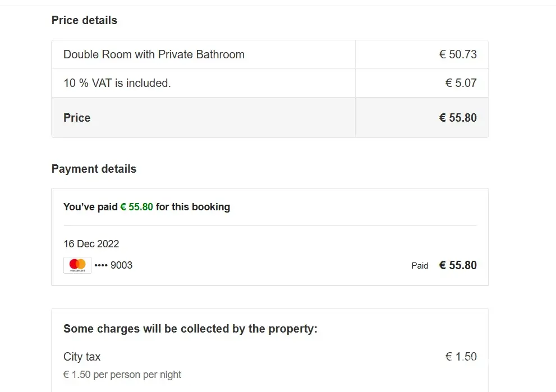
Task: Click the "Payment details" heading
Action: pos(94,169)
